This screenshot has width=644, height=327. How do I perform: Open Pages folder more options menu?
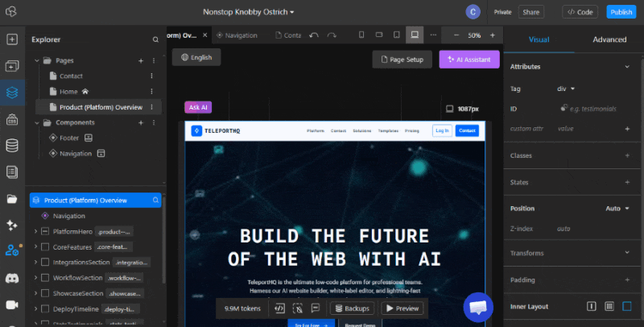[154, 60]
